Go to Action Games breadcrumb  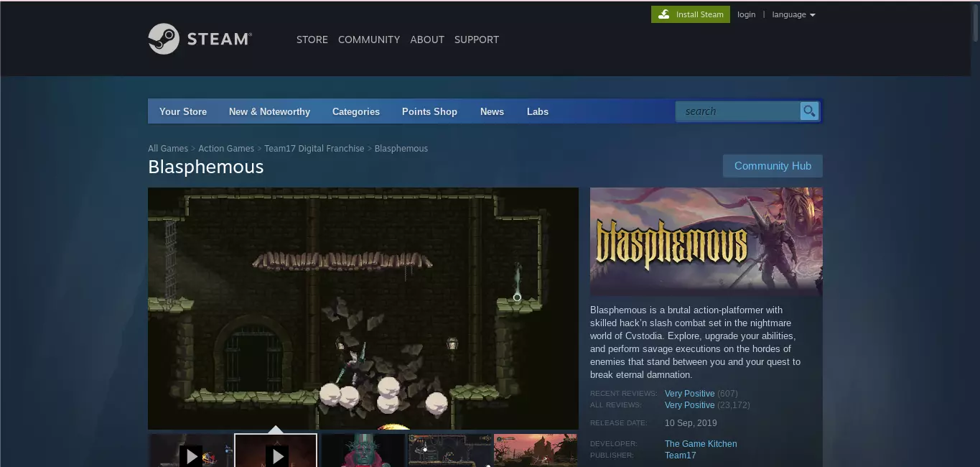pyautogui.click(x=226, y=149)
